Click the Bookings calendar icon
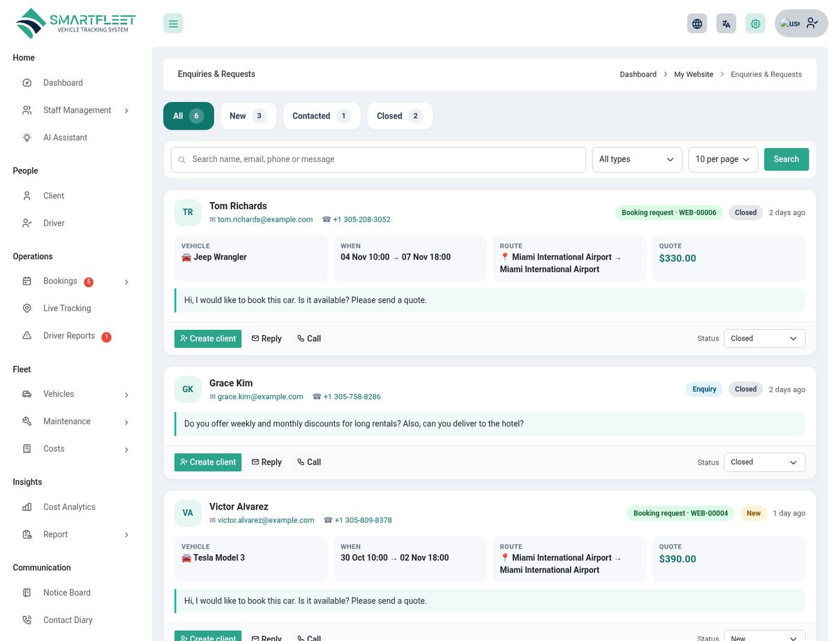 click(27, 281)
